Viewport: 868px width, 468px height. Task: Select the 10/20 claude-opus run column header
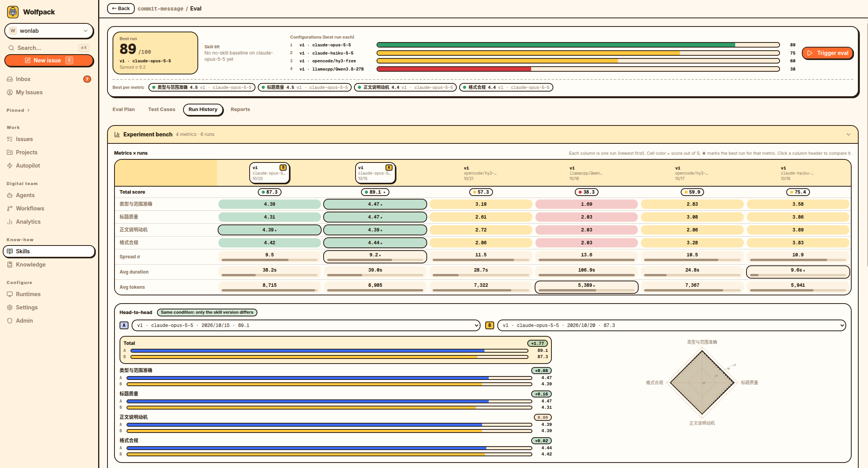point(269,173)
